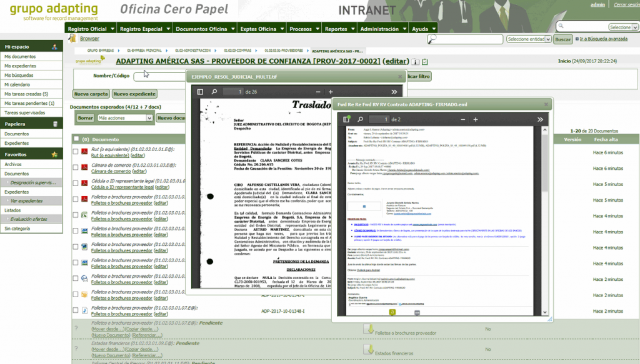The image size is (640, 364).
Task: Check the Rut (o equivalente) row checkbox
Action: (76, 152)
